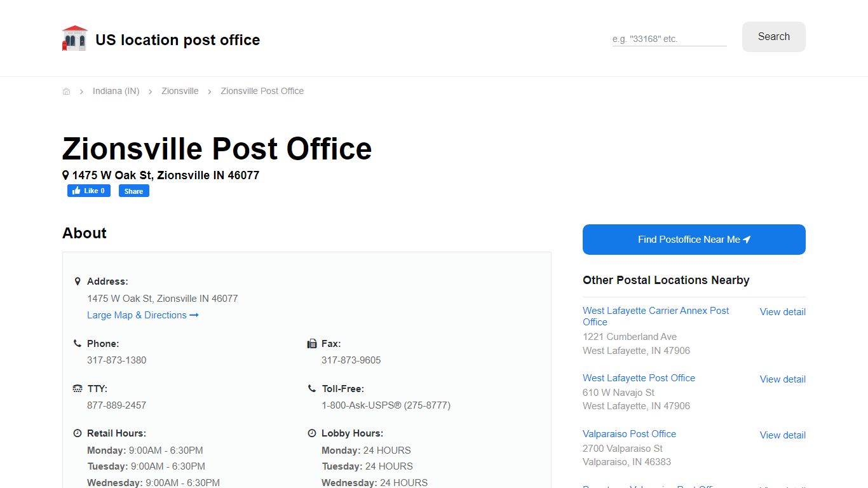Click the Facebook Like button
The image size is (868, 488).
point(89,191)
